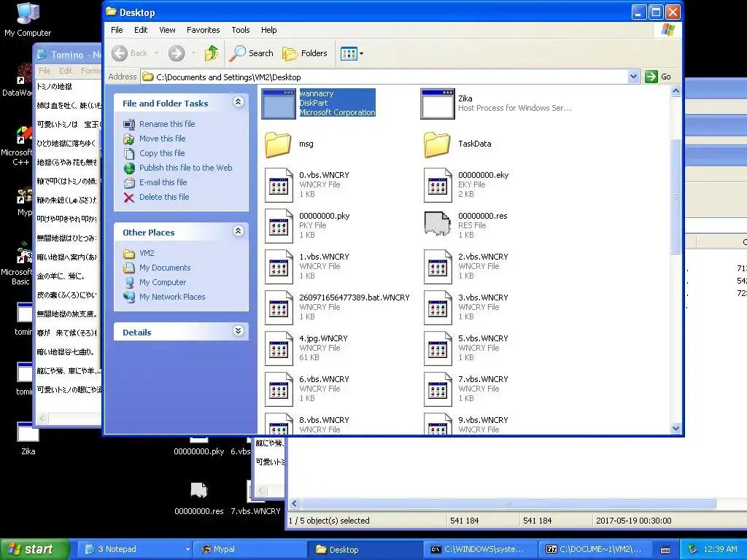Switch to Mypal taskbar button

click(x=249, y=549)
